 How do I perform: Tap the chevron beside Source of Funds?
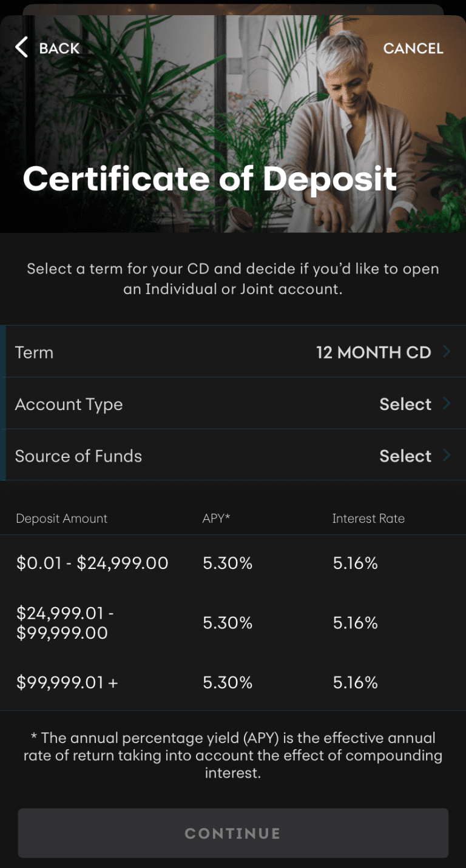tap(447, 456)
